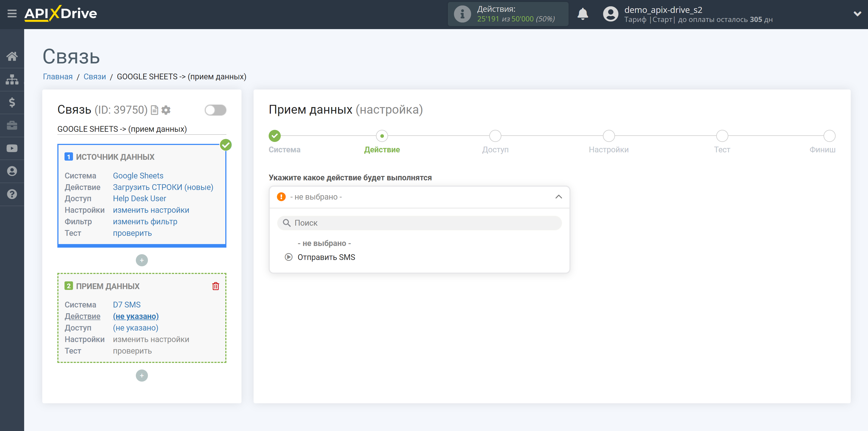The width and height of the screenshot is (868, 431).
Task: Go to the Финиш step
Action: [x=822, y=150]
